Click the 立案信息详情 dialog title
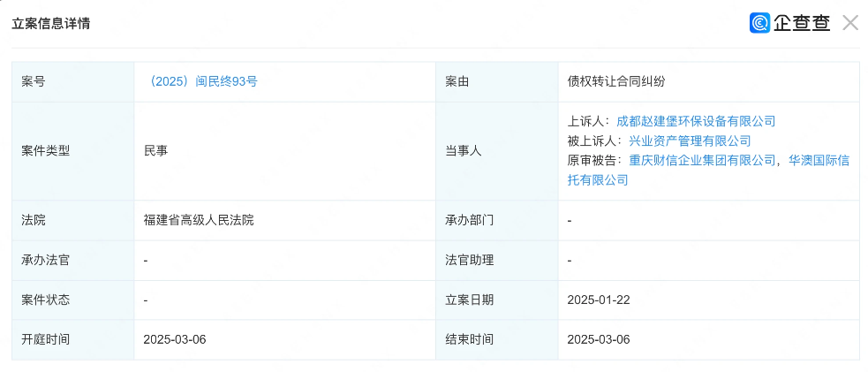The image size is (868, 372). pyautogui.click(x=50, y=23)
